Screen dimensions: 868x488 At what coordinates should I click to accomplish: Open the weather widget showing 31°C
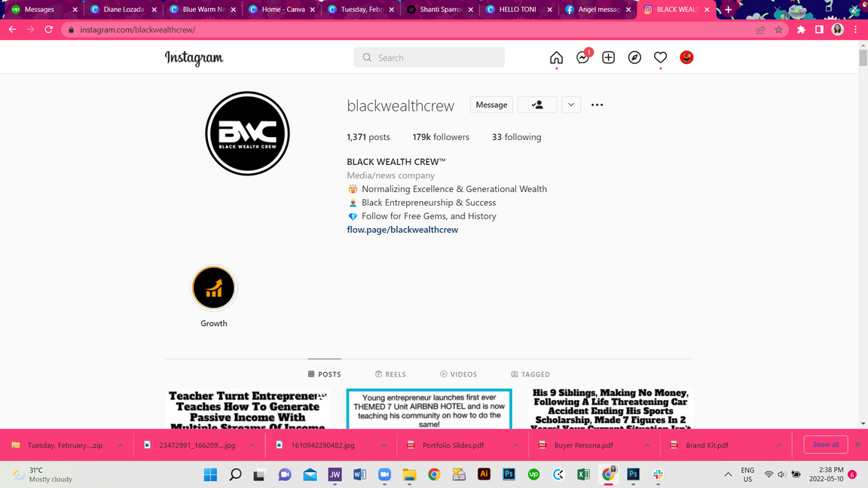[x=43, y=474]
